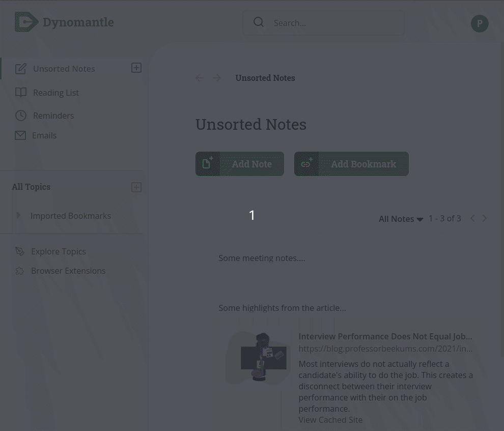Click the article description starting 'Most interviews do not'

(x=386, y=386)
